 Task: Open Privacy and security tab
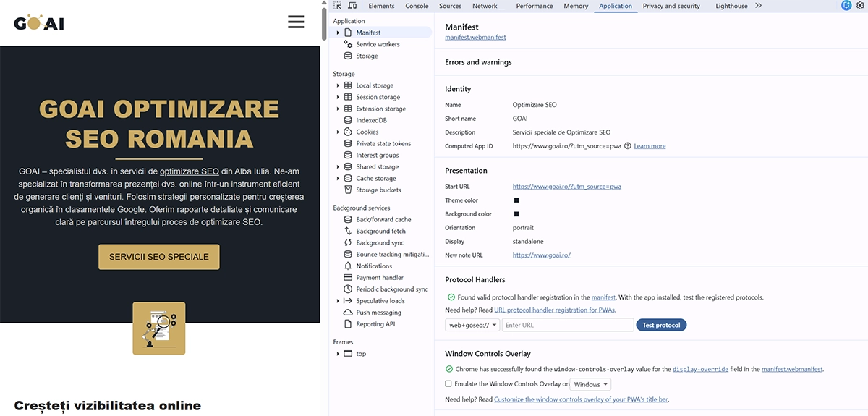(671, 6)
